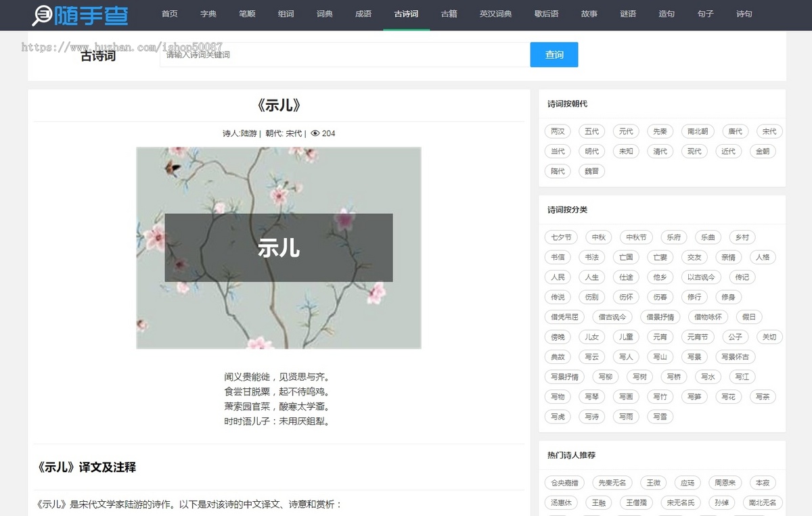Open the 首页 navigation item

click(x=170, y=14)
